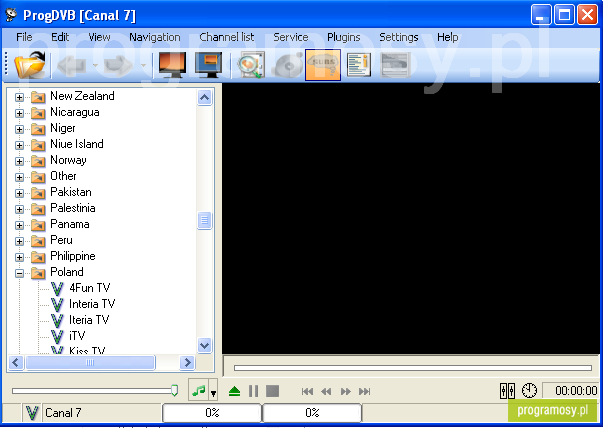
Task: Expand the Norway folder
Action: coord(19,161)
